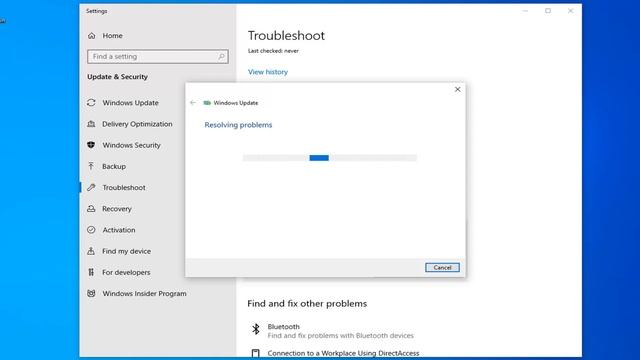640x360 pixels.
Task: Click the Windows Insider Program icon
Action: [x=91, y=293]
